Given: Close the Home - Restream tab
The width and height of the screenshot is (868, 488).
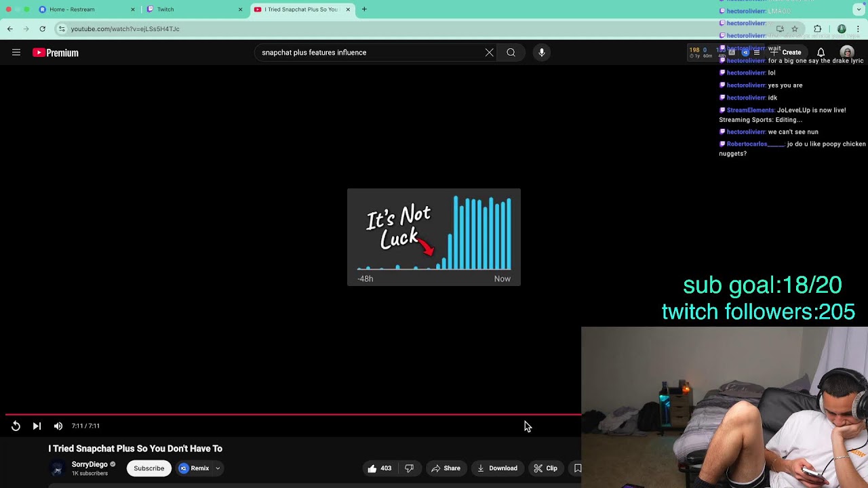Looking at the screenshot, I should (x=132, y=9).
